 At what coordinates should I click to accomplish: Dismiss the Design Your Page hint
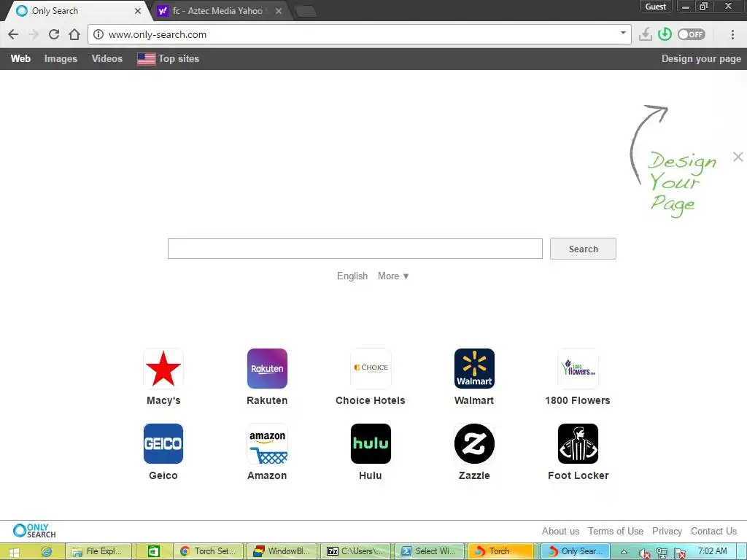[x=738, y=157]
